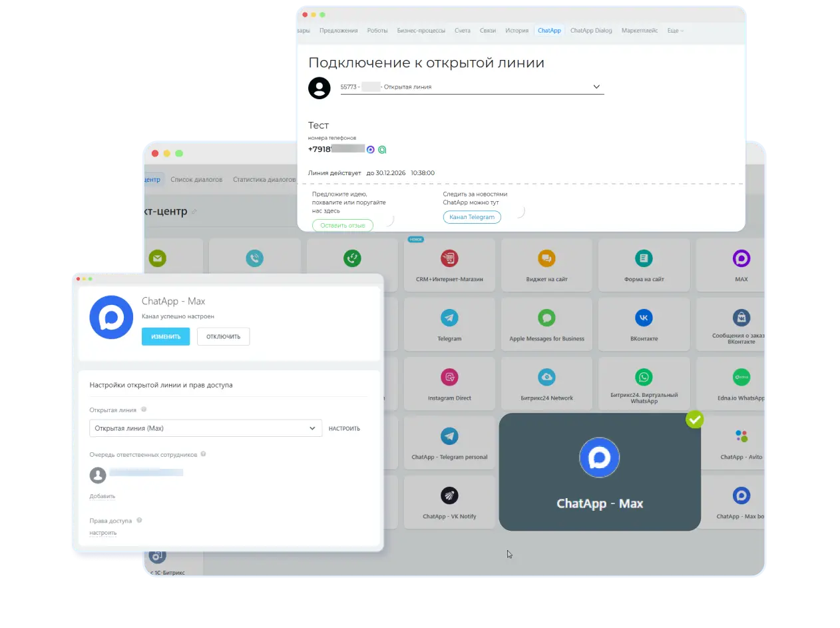The width and height of the screenshot is (840, 628).
Task: Expand the Открытая линия (Max) dropdown
Action: (312, 428)
